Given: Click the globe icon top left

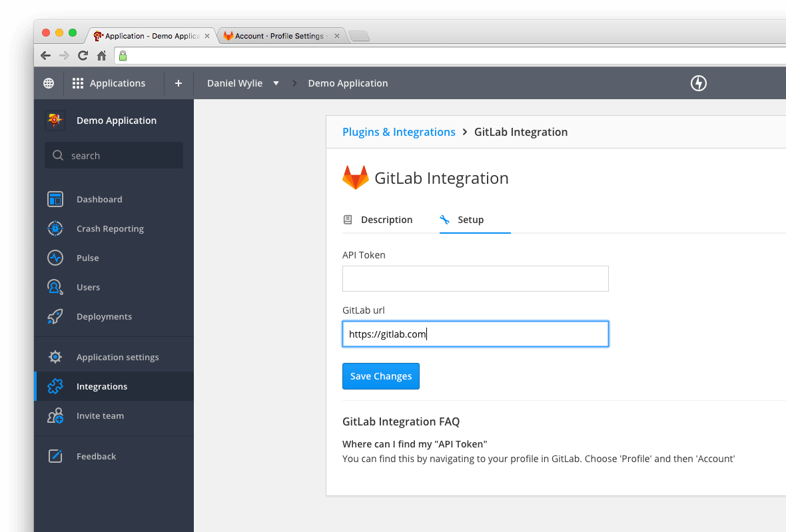Looking at the screenshot, I should [48, 83].
